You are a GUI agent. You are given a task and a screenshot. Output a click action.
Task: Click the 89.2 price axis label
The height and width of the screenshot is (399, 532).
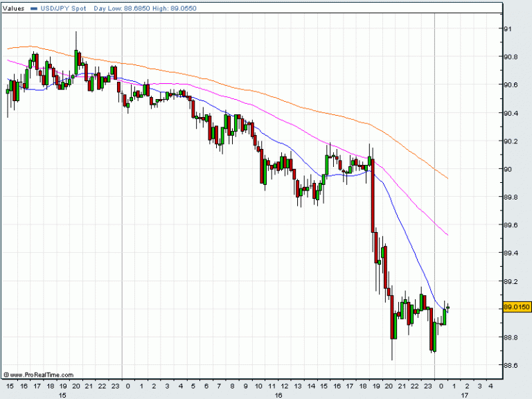click(512, 281)
